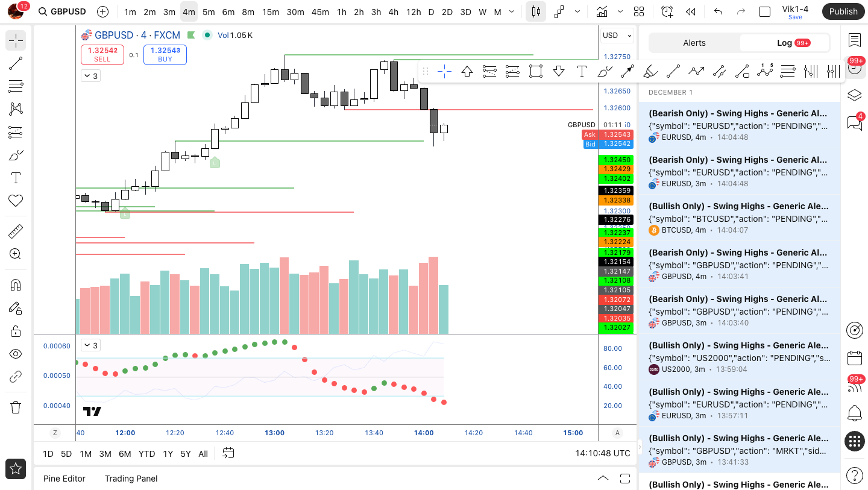
Task: Switch to the Log tab
Action: coord(784,43)
